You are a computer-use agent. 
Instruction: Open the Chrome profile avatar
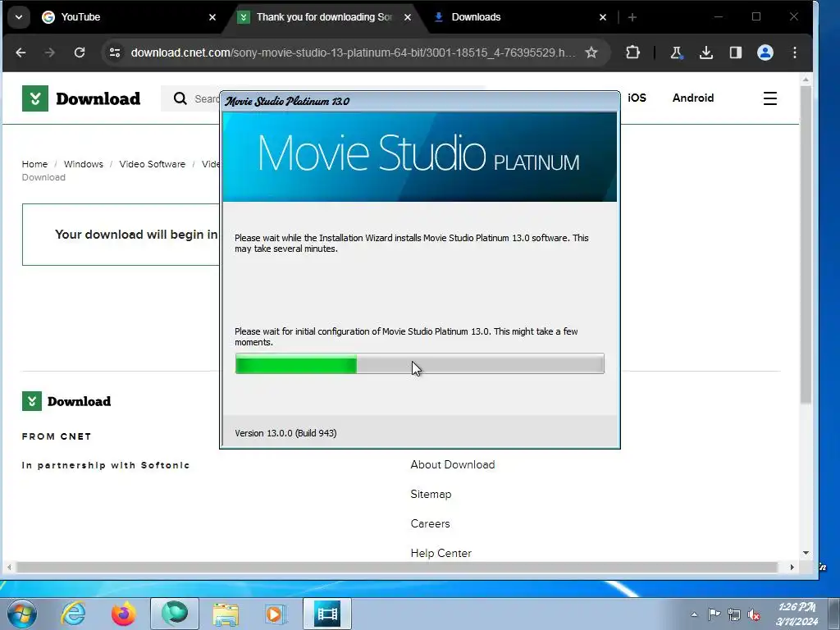coord(765,52)
